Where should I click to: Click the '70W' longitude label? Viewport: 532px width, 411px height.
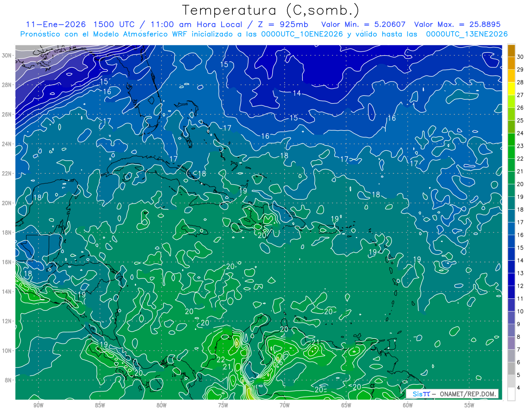(x=285, y=405)
